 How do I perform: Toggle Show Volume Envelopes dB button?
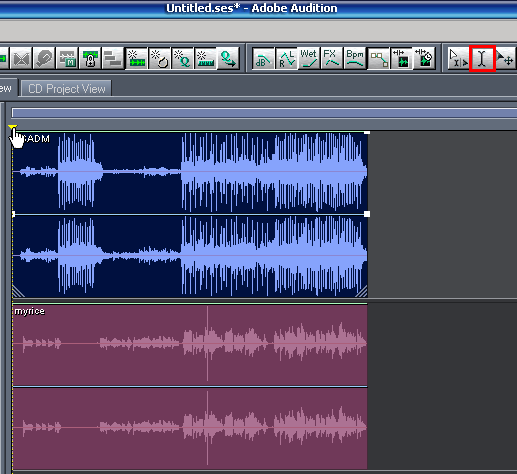click(263, 58)
